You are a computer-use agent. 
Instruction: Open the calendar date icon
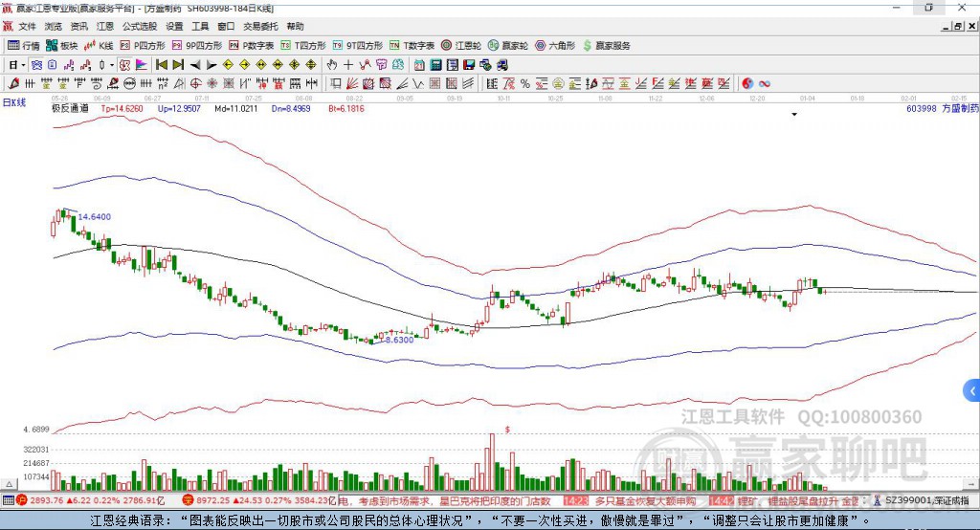tap(419, 65)
